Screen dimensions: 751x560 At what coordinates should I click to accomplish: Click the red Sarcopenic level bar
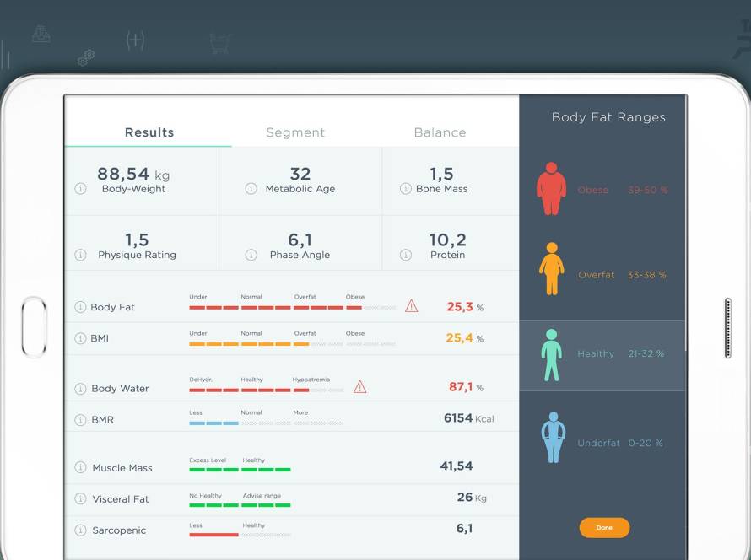click(240, 535)
